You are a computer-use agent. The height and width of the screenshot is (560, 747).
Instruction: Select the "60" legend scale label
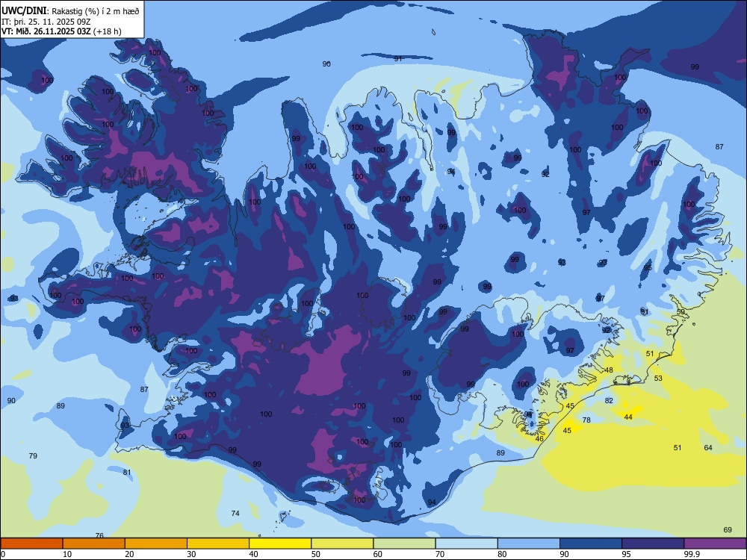click(x=378, y=554)
